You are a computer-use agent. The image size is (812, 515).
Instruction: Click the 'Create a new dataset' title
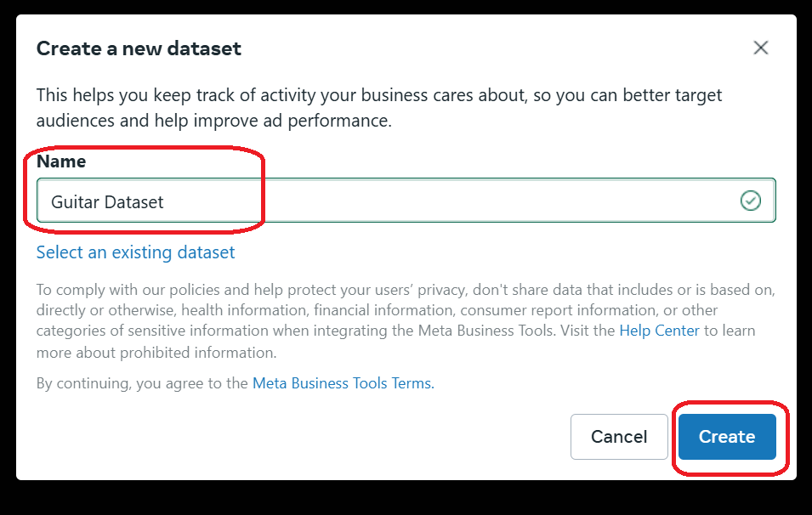[x=139, y=48]
